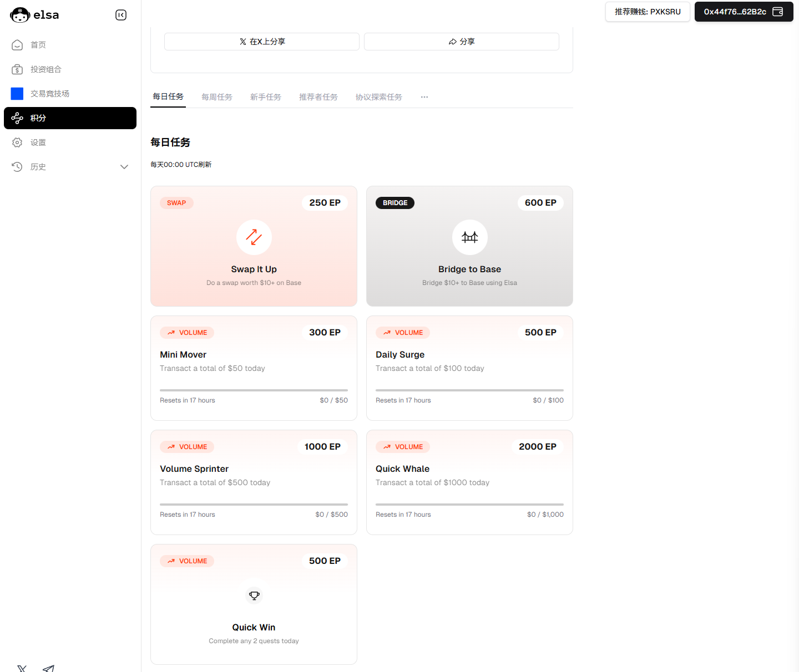Click the Swap It Up arrows icon
Screen dimensions: 799x672
tap(254, 237)
